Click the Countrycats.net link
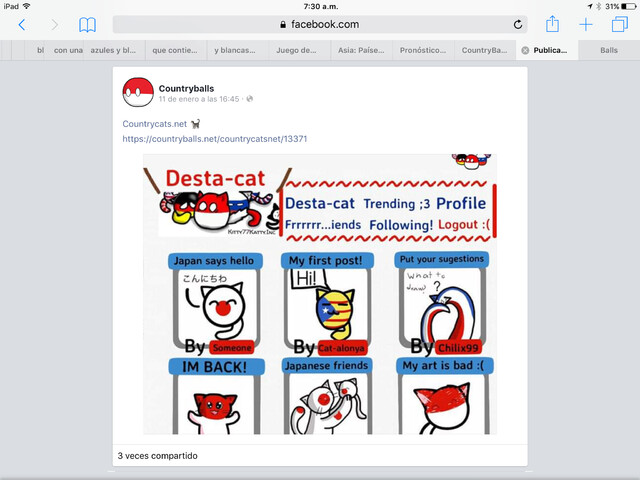640x480 pixels. (x=155, y=124)
